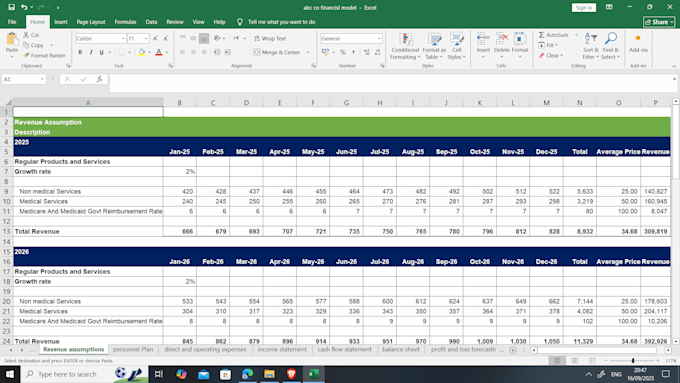Open the Clear dropdown
This screenshot has width=680, height=383.
click(x=551, y=56)
